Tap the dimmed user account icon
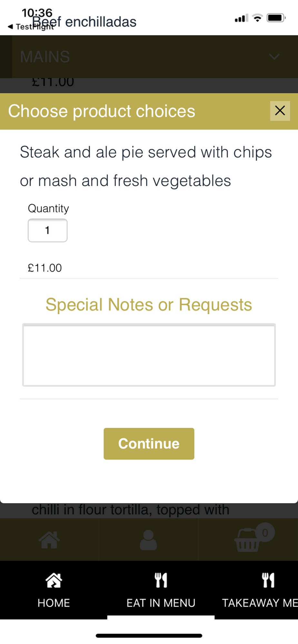 [x=148, y=540]
